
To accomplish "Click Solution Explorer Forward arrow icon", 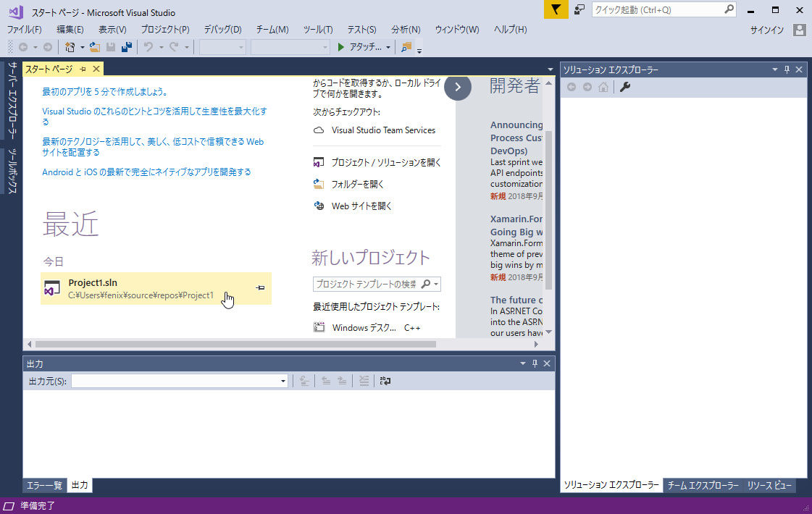I will 587,87.
